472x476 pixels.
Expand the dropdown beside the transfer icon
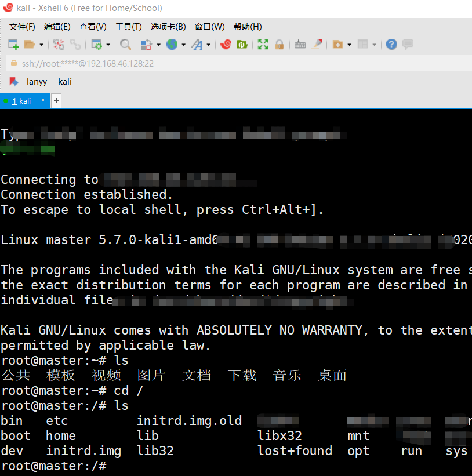[158, 45]
